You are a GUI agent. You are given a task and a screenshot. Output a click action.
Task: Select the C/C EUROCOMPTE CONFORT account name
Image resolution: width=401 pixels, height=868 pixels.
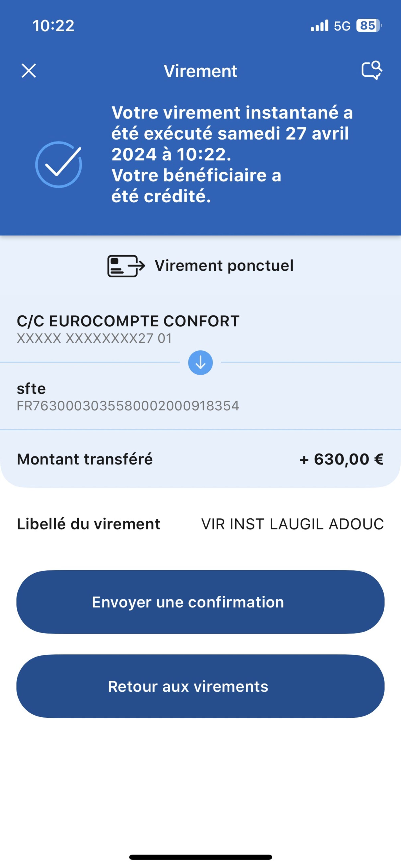pyautogui.click(x=128, y=321)
